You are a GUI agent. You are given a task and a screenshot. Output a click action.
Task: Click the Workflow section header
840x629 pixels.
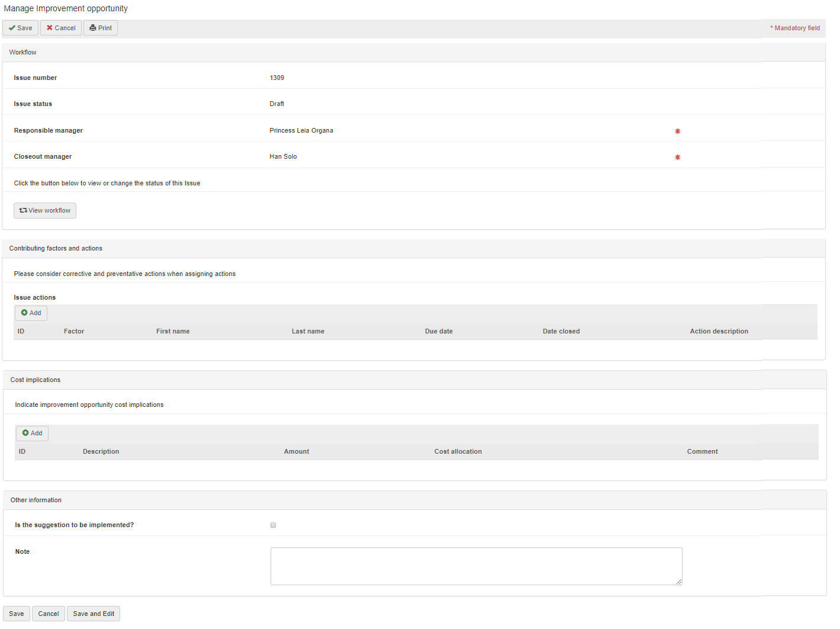23,52
